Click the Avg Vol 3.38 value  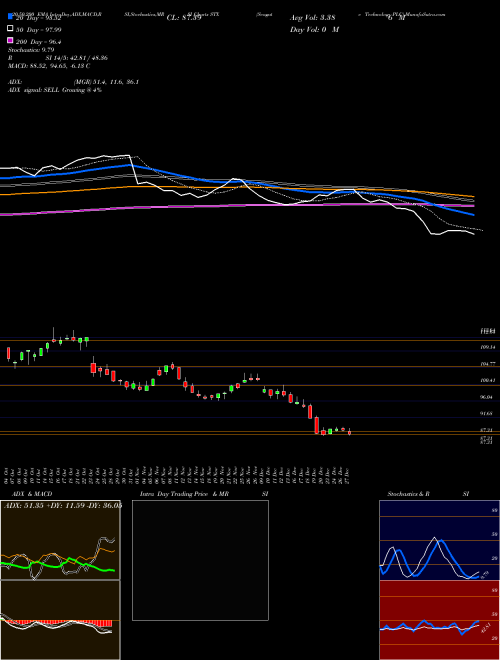(x=314, y=18)
